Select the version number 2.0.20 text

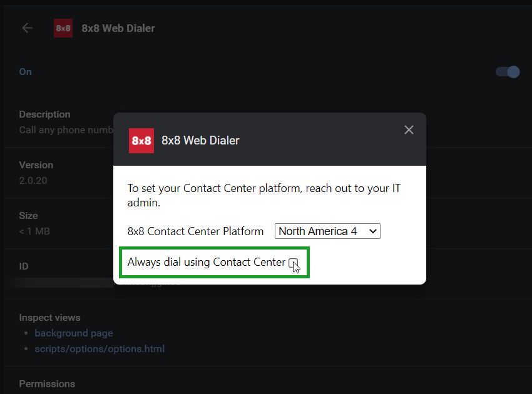[33, 180]
